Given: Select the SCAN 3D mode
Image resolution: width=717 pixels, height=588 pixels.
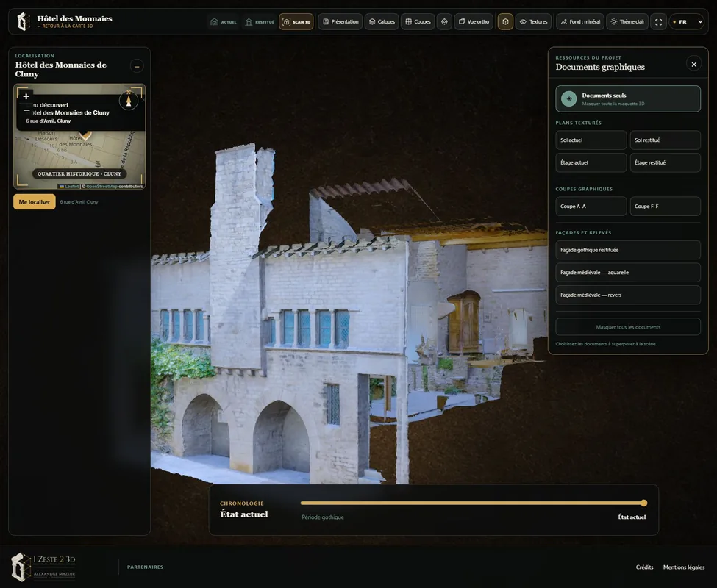Looking at the screenshot, I should click(x=296, y=21).
